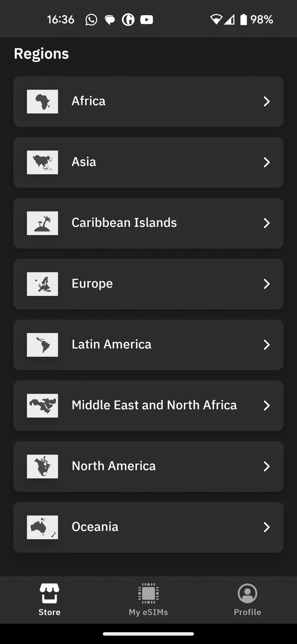This screenshot has width=297, height=644.
Task: Select the Latin America label
Action: [111, 344]
